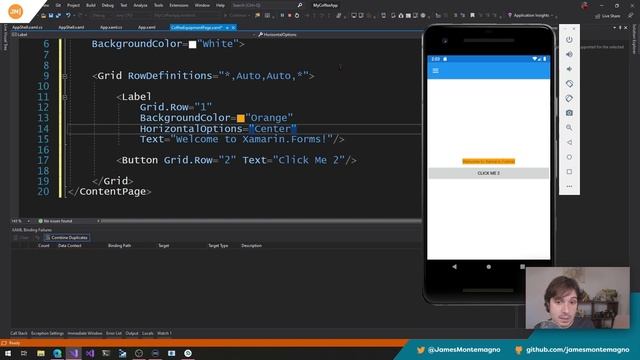Viewport: 640px width, 360px height.
Task: Click the Ready status bar text
Action: (x=14, y=343)
